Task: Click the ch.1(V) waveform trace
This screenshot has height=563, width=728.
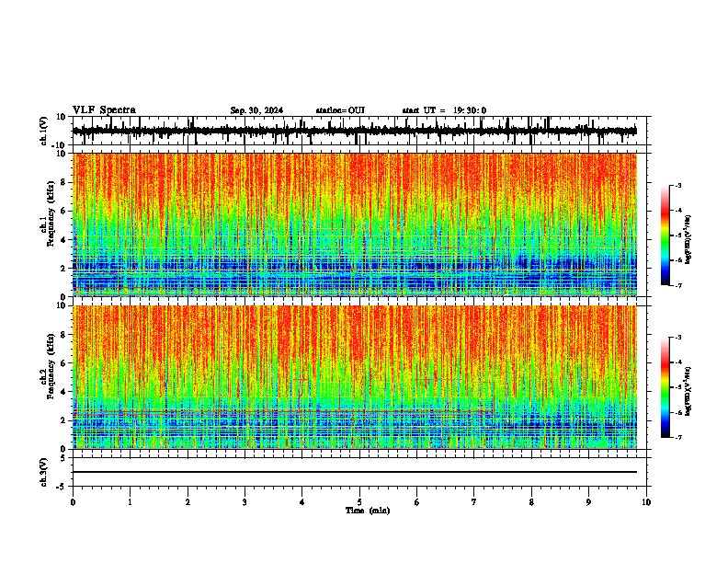Action: click(355, 131)
